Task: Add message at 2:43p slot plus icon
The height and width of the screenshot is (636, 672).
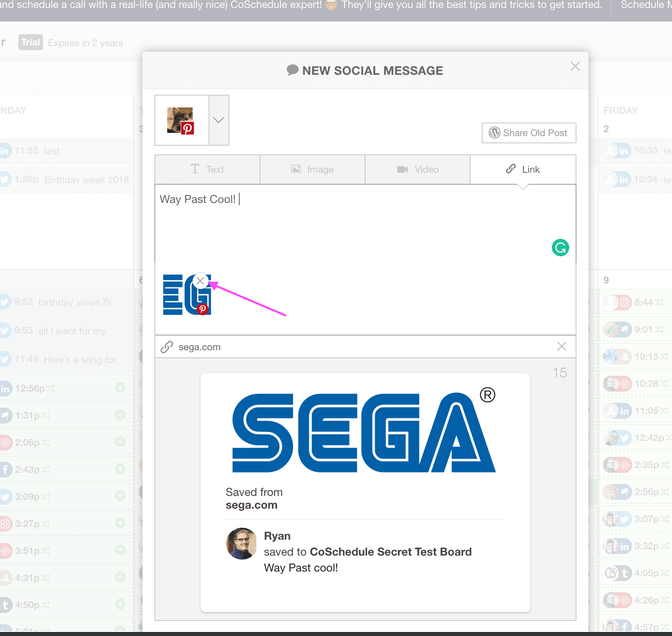Action: [120, 469]
